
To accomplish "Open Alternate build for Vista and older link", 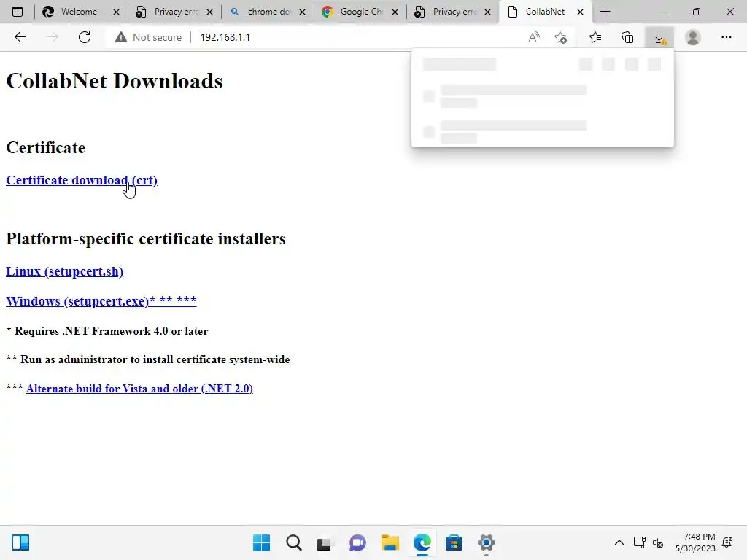I will click(139, 389).
